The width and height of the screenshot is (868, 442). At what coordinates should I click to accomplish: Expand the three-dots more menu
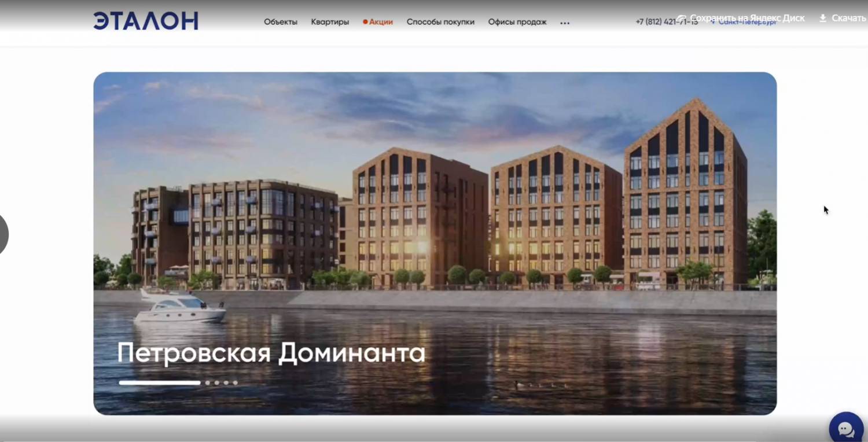[565, 23]
